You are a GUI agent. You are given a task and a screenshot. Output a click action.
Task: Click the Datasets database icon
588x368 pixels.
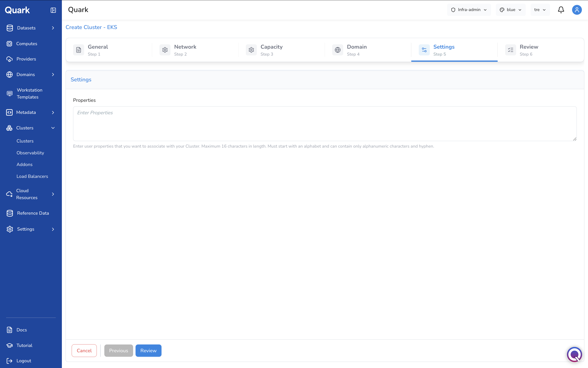click(x=10, y=28)
